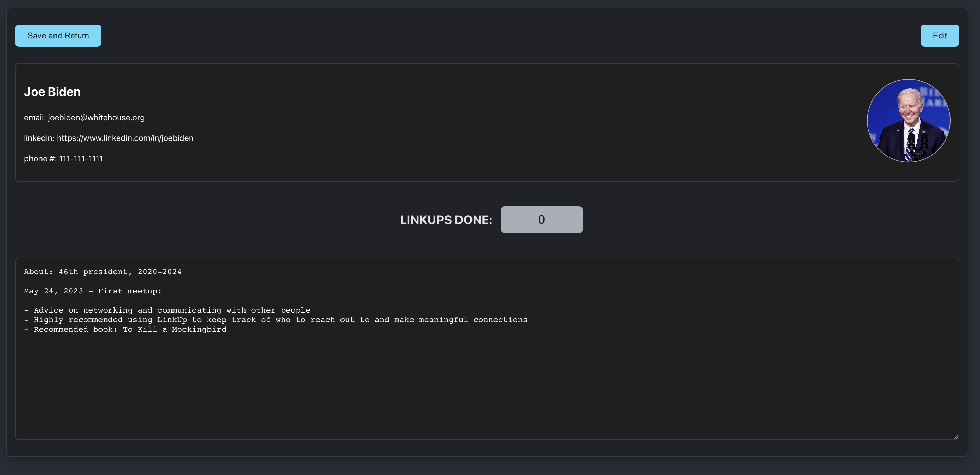Click the word 'connections' in notes
Image resolution: width=980 pixels, height=475 pixels.
point(500,320)
